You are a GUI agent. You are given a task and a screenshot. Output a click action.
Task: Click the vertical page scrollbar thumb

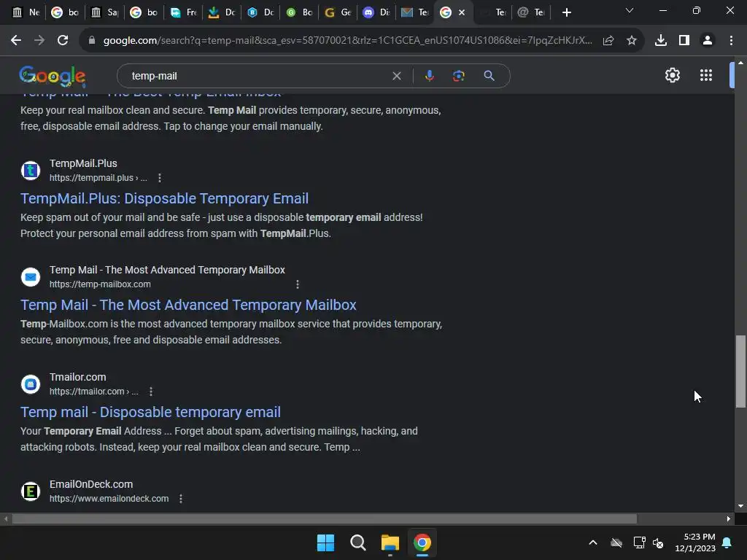[x=740, y=371]
